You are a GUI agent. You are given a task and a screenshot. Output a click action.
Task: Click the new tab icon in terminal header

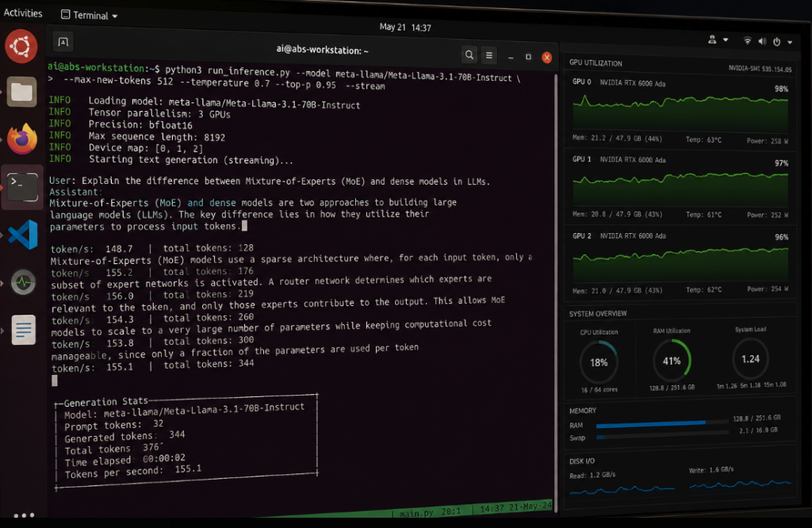click(x=63, y=42)
